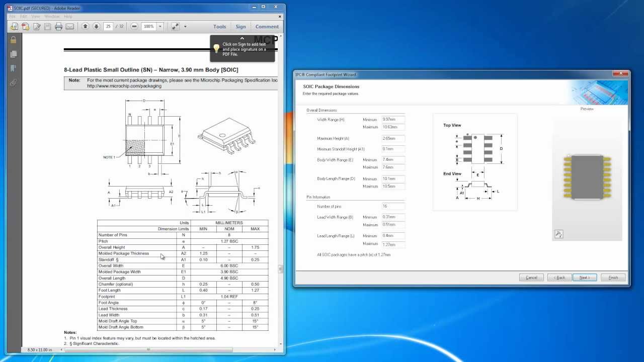Open the Comment pane
Image resolution: width=644 pixels, height=362 pixels.
click(x=267, y=27)
